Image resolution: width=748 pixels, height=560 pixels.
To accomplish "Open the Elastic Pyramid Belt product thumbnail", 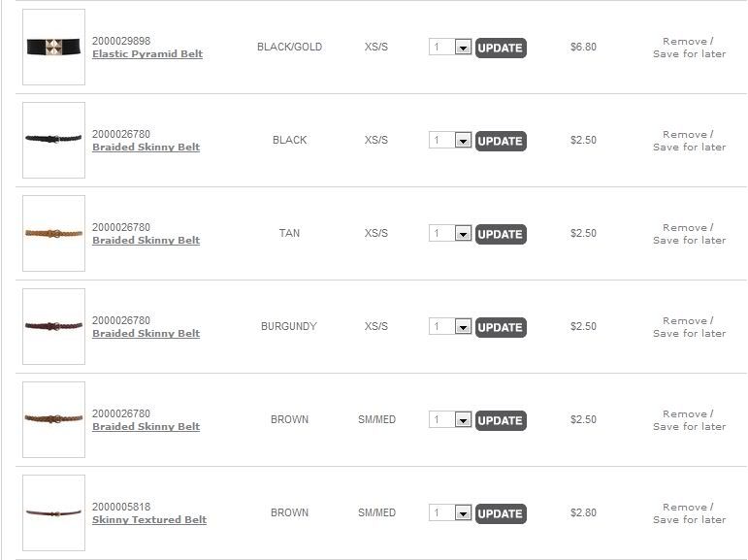I will click(53, 47).
